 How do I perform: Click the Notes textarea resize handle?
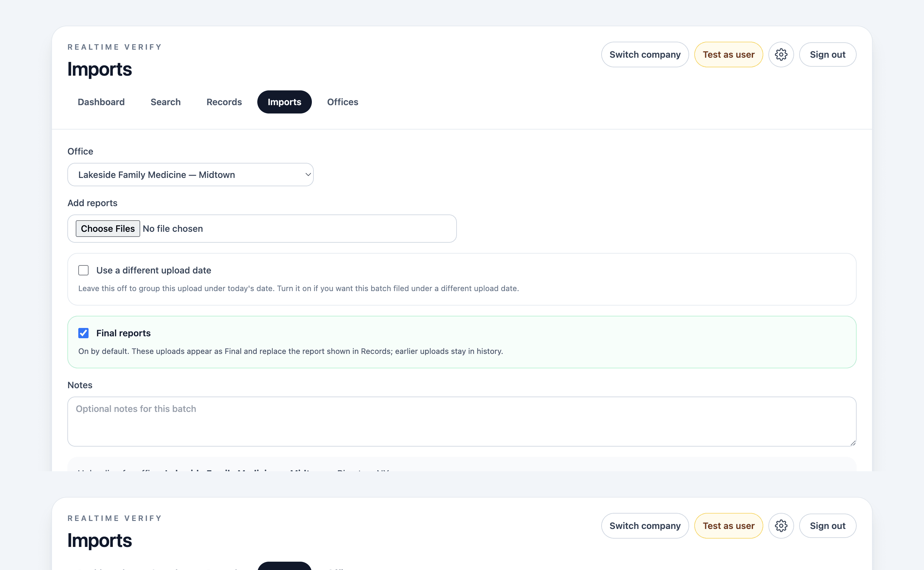pyautogui.click(x=853, y=443)
